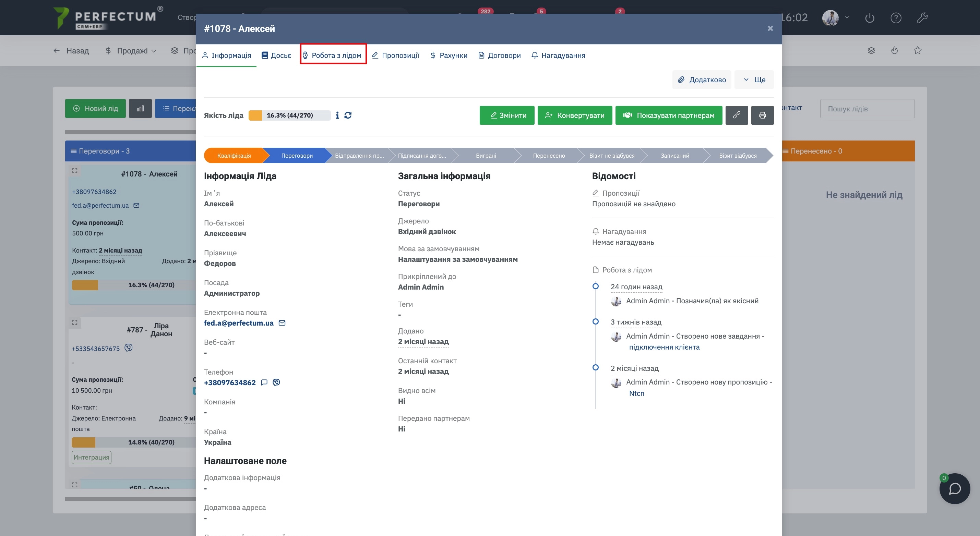This screenshot has height=536, width=980.
Task: Select the Записаний pipeline stage
Action: (675, 156)
